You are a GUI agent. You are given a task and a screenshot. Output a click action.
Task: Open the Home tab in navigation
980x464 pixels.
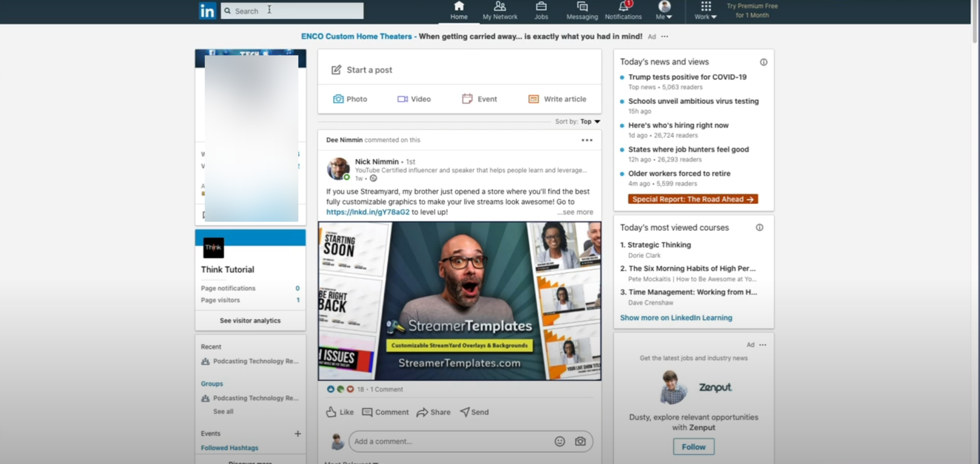point(459,11)
